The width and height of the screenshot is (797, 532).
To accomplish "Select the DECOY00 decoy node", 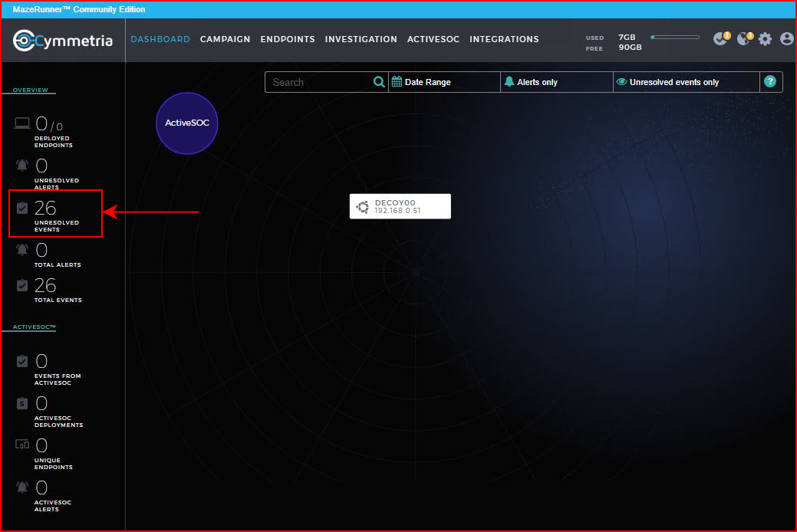I will pos(400,206).
